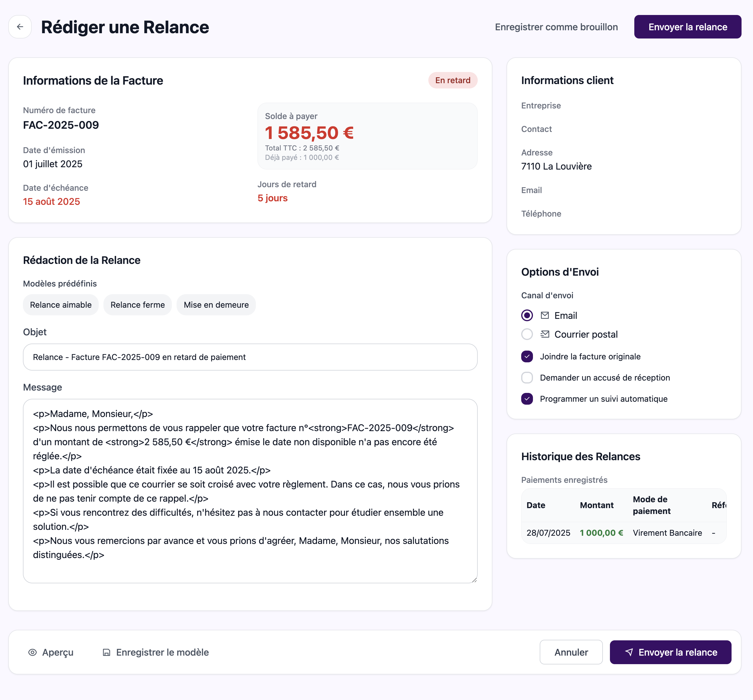Switch to the Mise en demeure template
This screenshot has height=700, width=753.
click(216, 304)
